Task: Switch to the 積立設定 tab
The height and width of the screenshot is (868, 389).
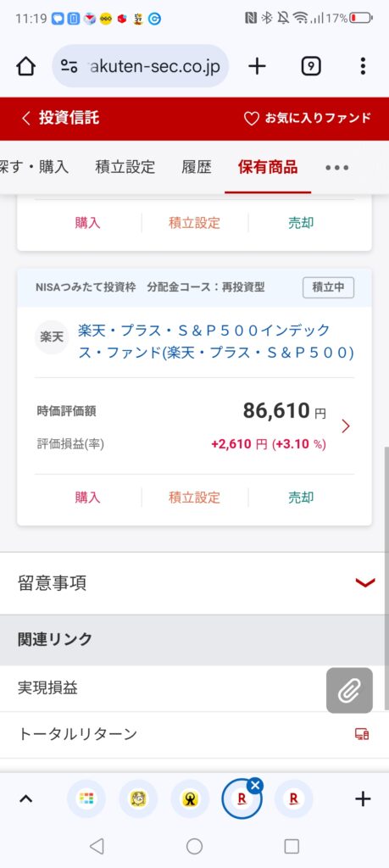Action: [125, 167]
